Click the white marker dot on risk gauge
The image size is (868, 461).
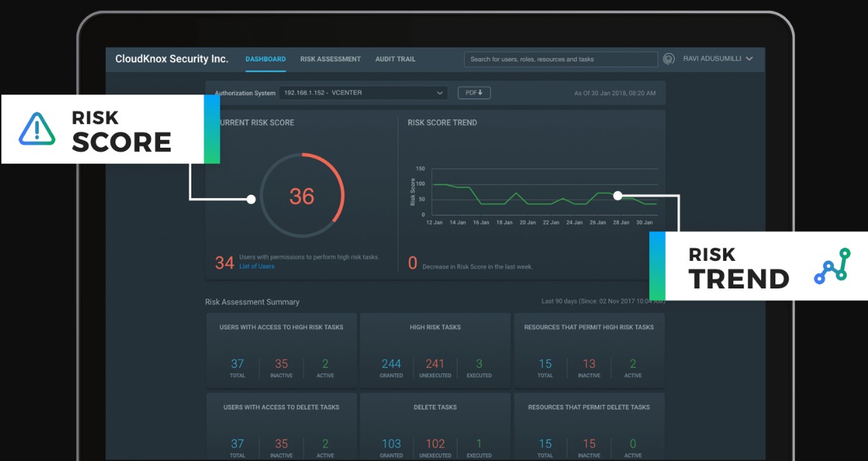pos(251,199)
